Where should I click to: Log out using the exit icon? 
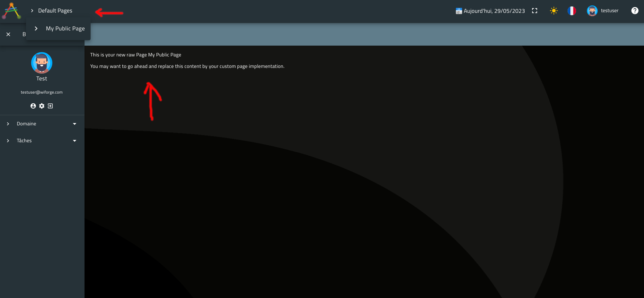50,106
